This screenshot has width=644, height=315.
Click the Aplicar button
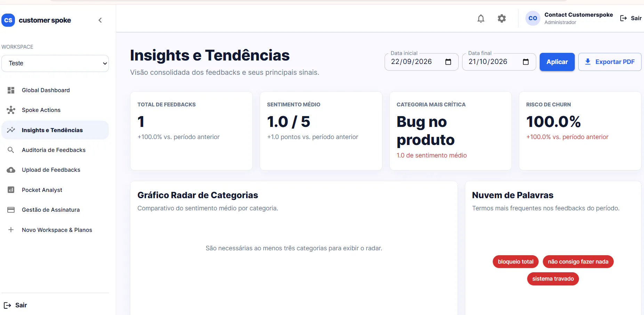pos(557,62)
